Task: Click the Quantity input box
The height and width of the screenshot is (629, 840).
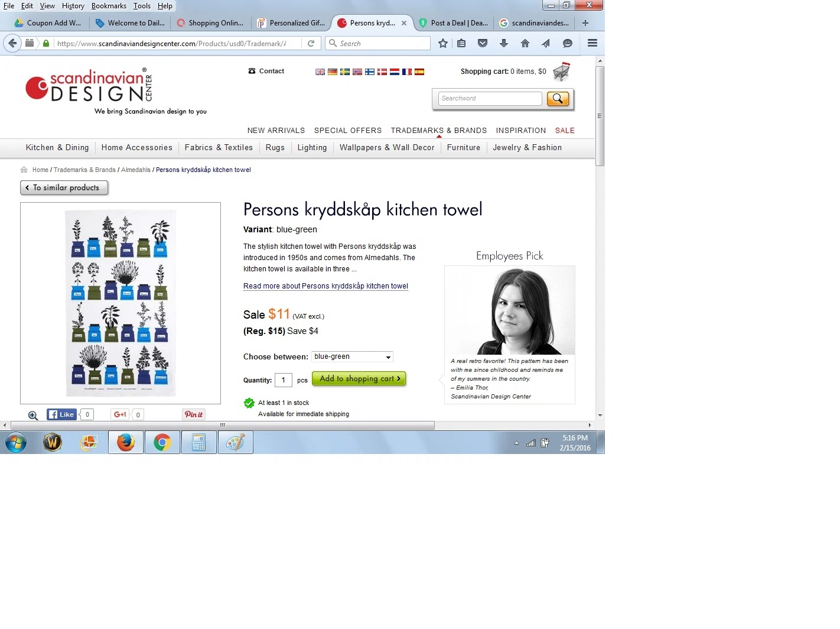Action: click(x=284, y=380)
